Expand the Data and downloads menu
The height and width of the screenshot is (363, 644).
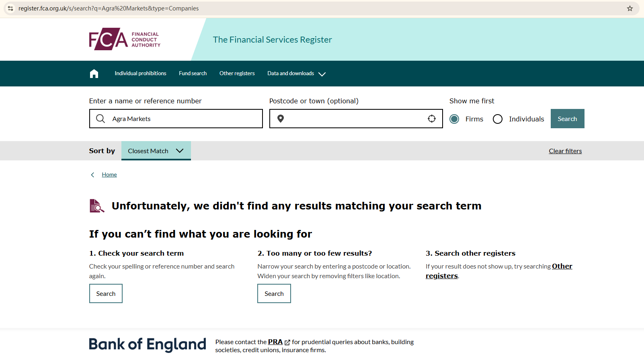(296, 74)
